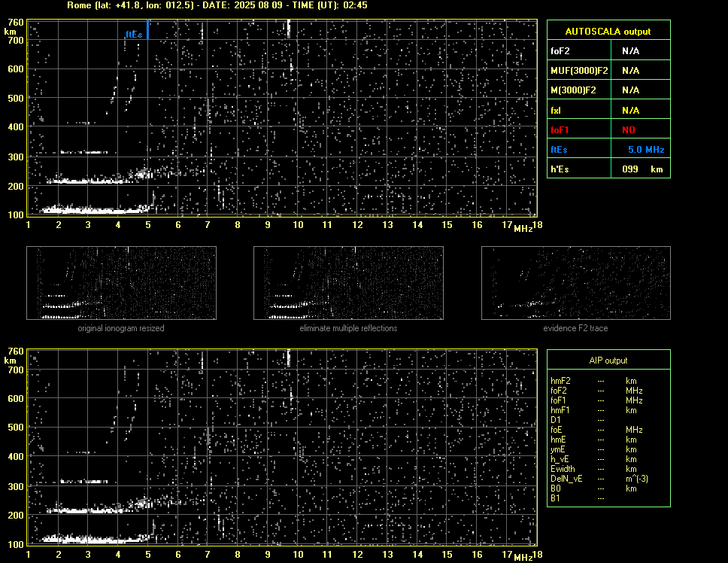Select the 099 km h'Es value
Viewport: 728px width, 563px height.
click(x=642, y=169)
